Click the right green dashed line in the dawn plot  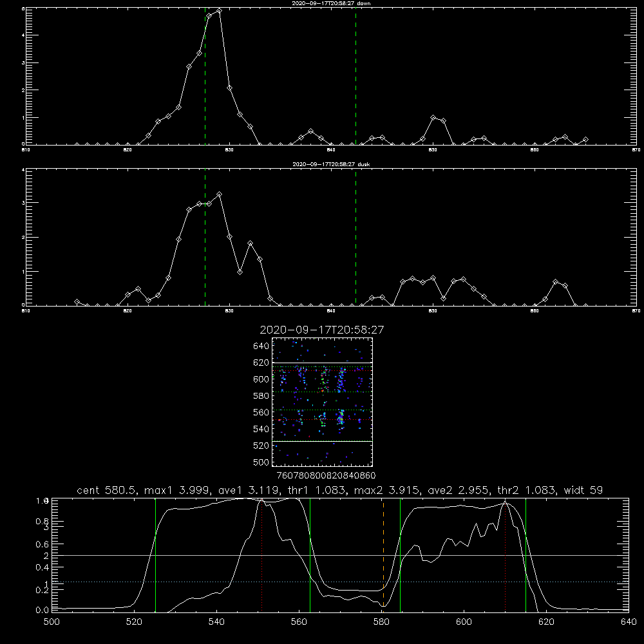coord(355,76)
